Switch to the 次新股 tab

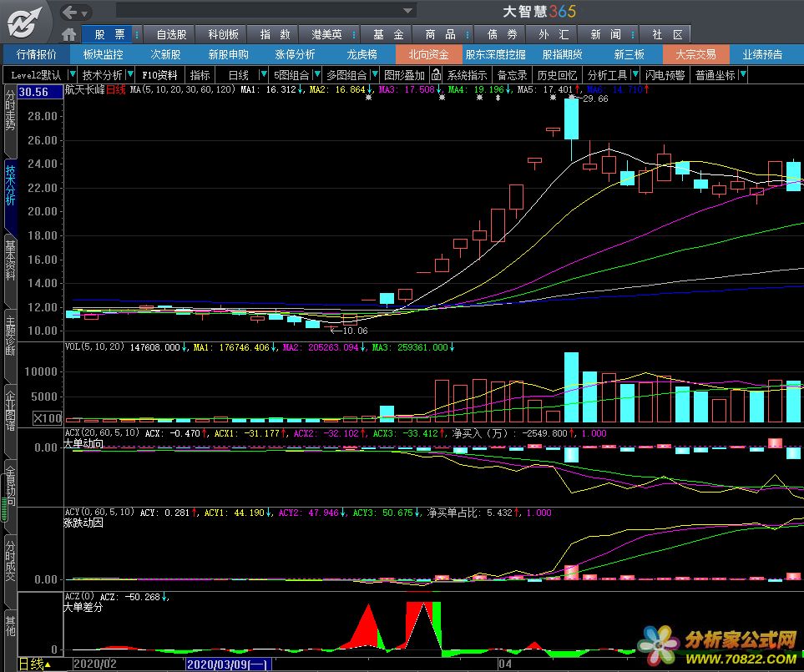point(165,54)
